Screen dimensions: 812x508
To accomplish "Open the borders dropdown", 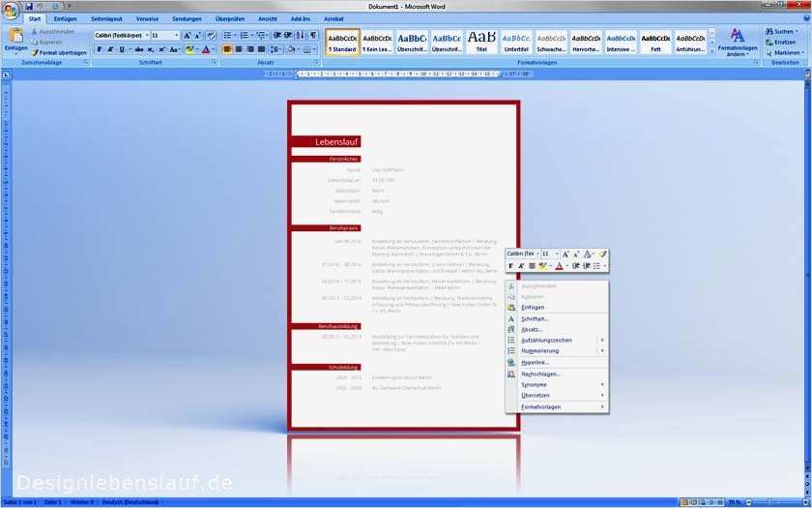I will [x=315, y=49].
